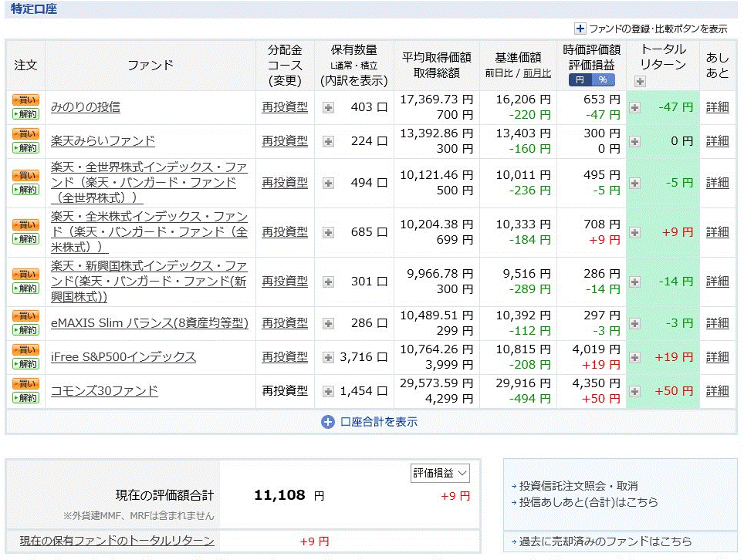Click 解約 for コモンズ30ファンド
This screenshot has height=560, width=744.
tap(25, 398)
